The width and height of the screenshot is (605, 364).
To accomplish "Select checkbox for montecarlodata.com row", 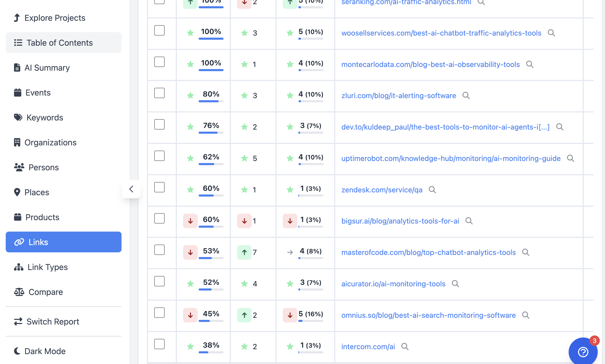I will (x=159, y=62).
